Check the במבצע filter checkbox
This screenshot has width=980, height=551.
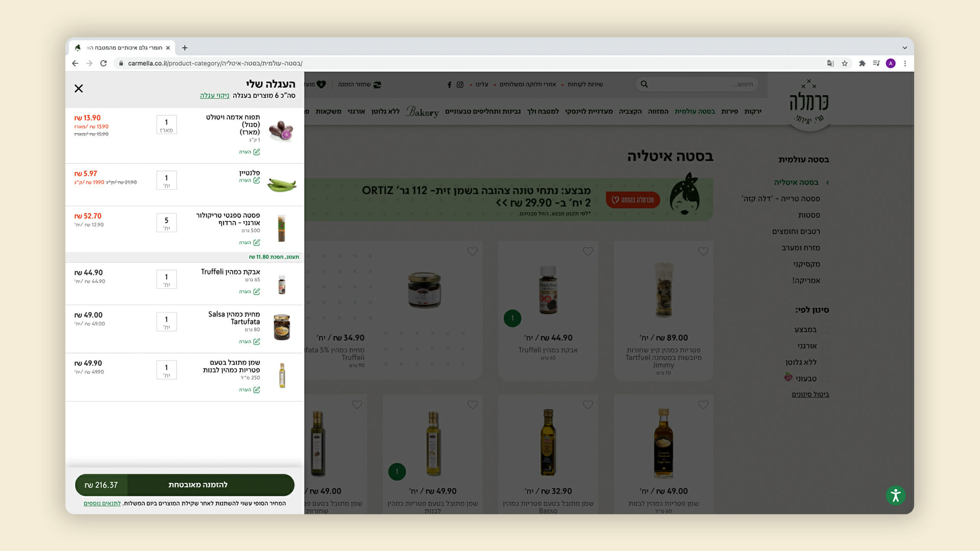[825, 330]
